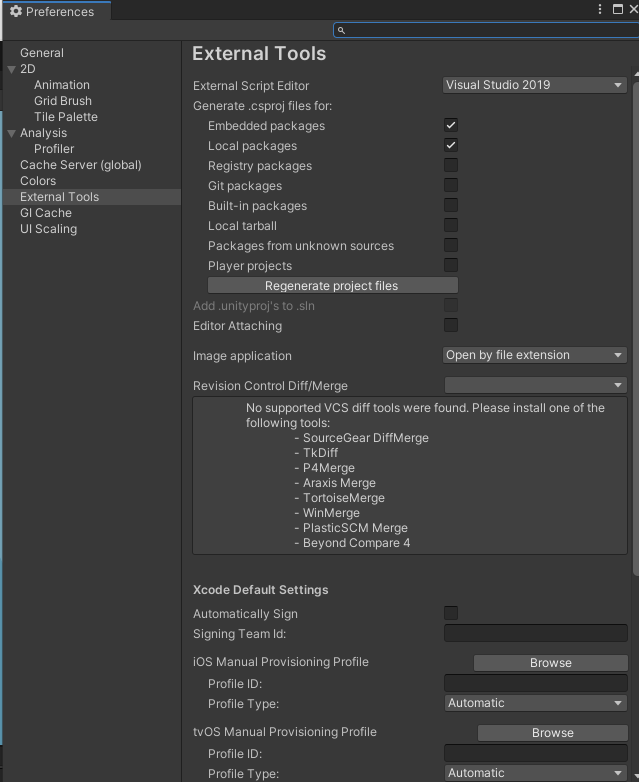This screenshot has width=639, height=782.
Task: Click the Signing Team Id input field
Action: (535, 634)
